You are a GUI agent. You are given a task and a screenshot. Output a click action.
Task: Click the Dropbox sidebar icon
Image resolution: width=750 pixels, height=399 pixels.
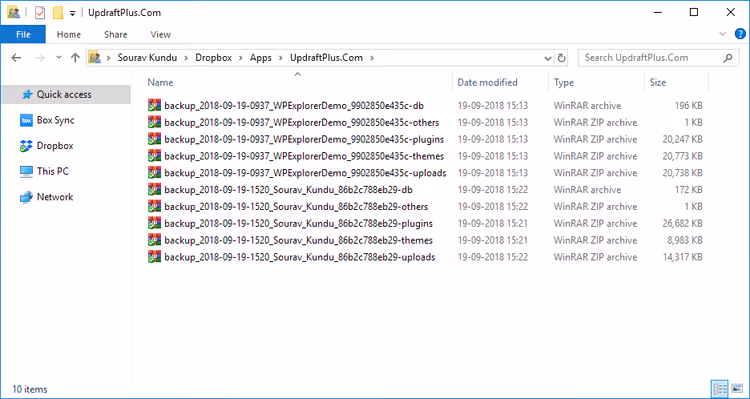26,146
